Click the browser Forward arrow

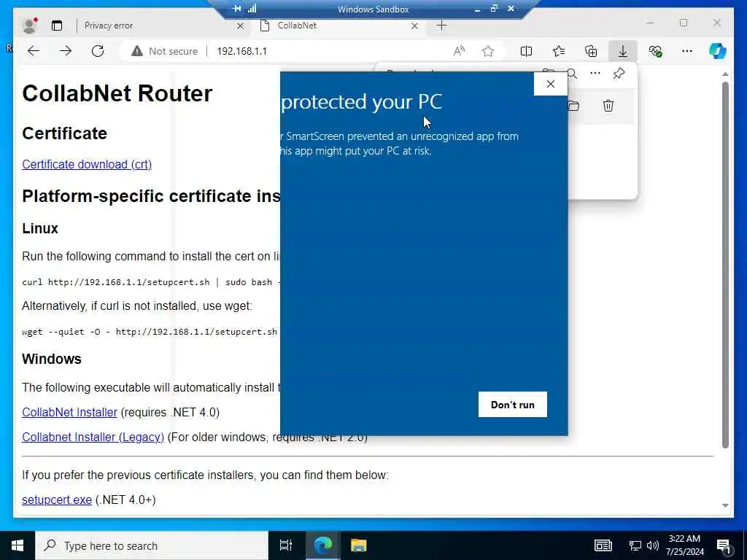click(x=66, y=51)
